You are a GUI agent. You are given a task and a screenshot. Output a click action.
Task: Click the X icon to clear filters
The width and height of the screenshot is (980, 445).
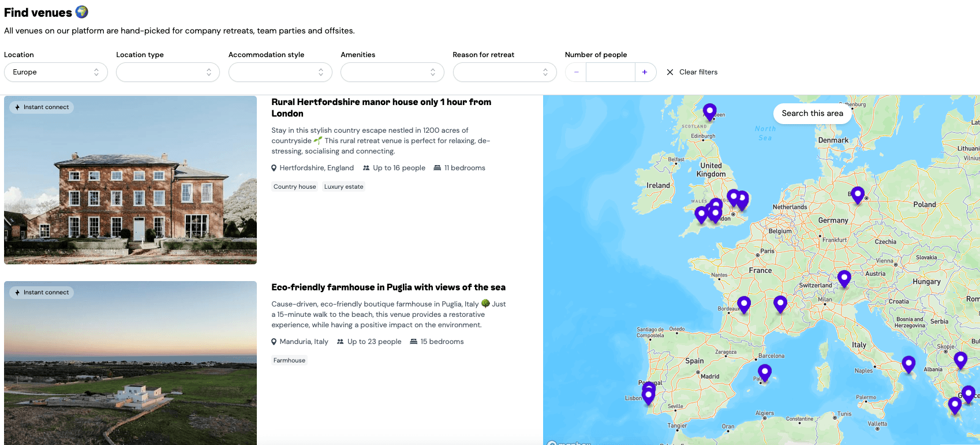tap(670, 72)
